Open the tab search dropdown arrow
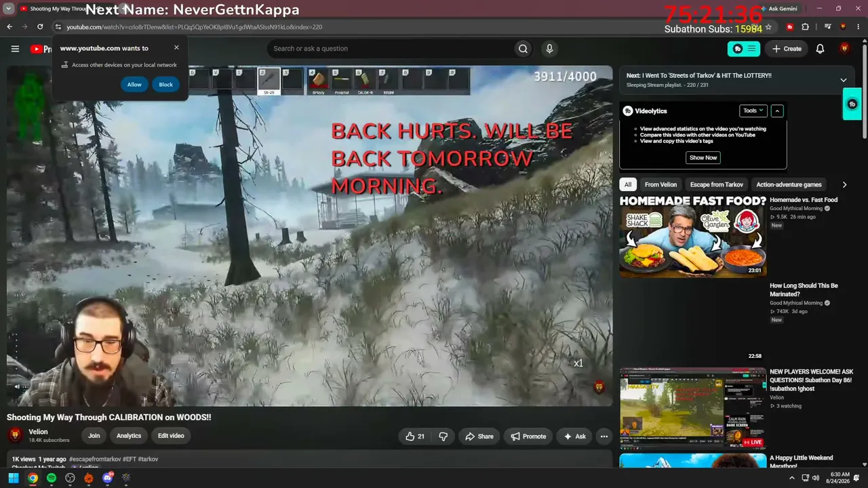 tap(9, 9)
